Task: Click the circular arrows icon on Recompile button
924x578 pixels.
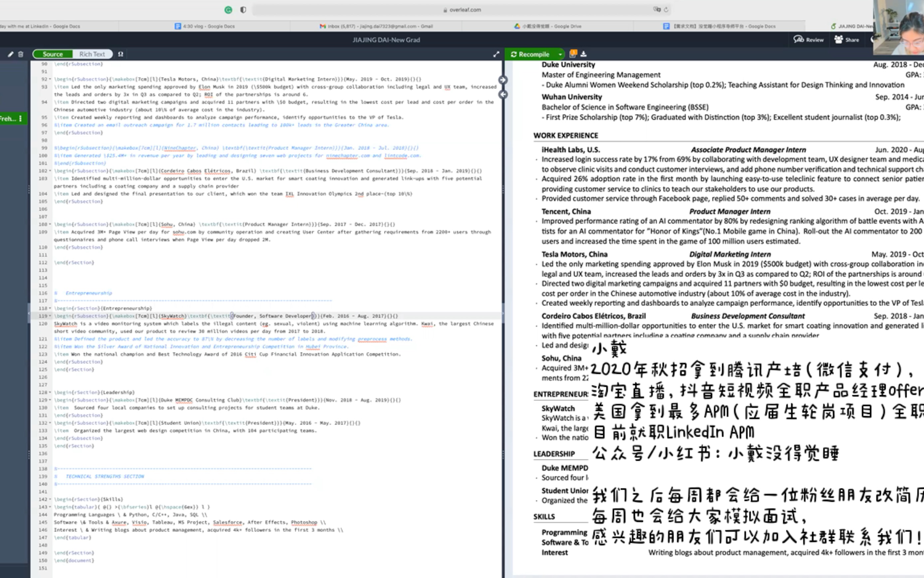Action: point(514,54)
